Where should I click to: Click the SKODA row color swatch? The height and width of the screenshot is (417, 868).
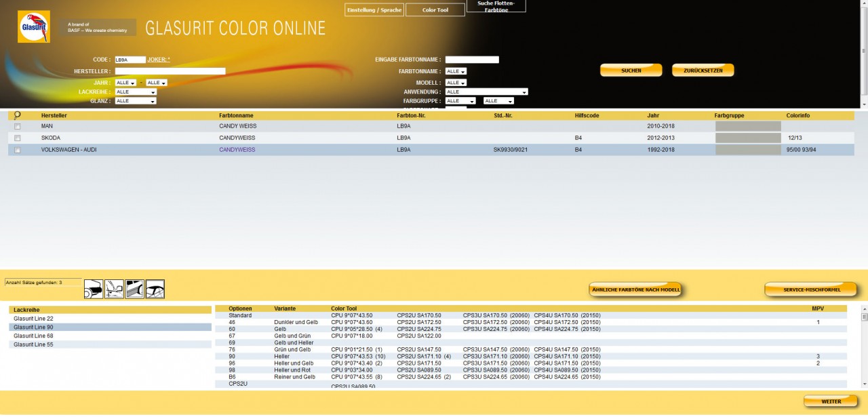point(748,138)
